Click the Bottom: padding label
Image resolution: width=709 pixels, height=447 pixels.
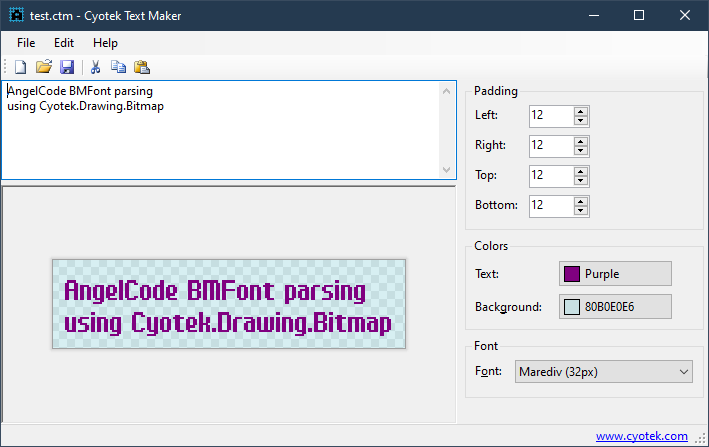496,205
